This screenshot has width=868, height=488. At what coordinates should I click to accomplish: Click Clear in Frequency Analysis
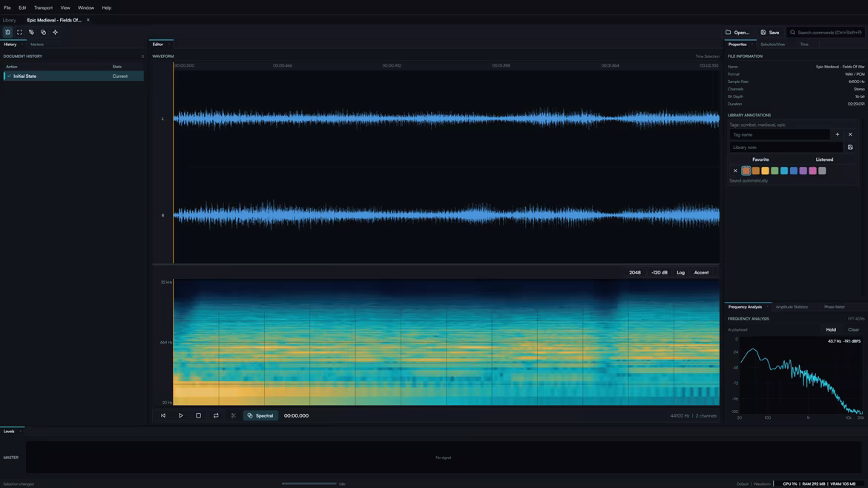point(854,330)
